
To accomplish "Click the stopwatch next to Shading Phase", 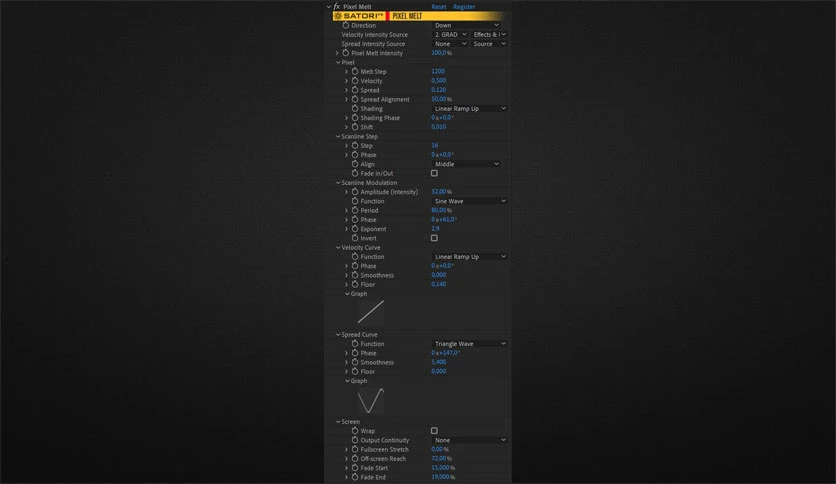I will 355,118.
